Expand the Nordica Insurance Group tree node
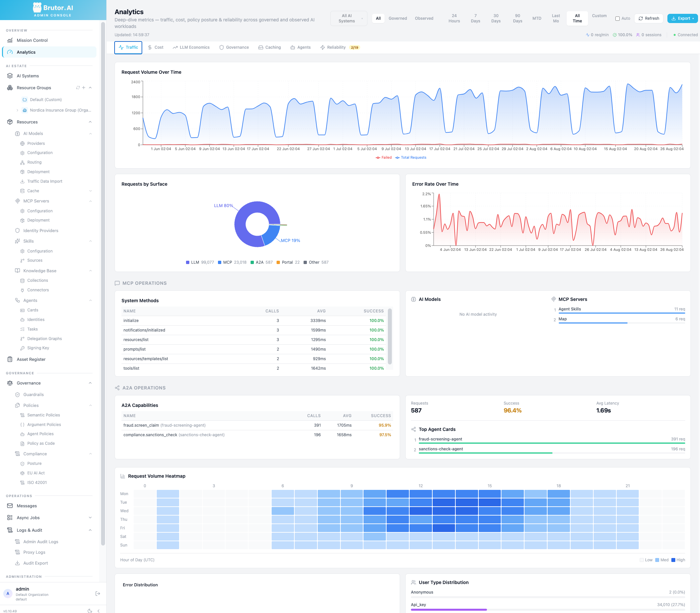 (17, 110)
